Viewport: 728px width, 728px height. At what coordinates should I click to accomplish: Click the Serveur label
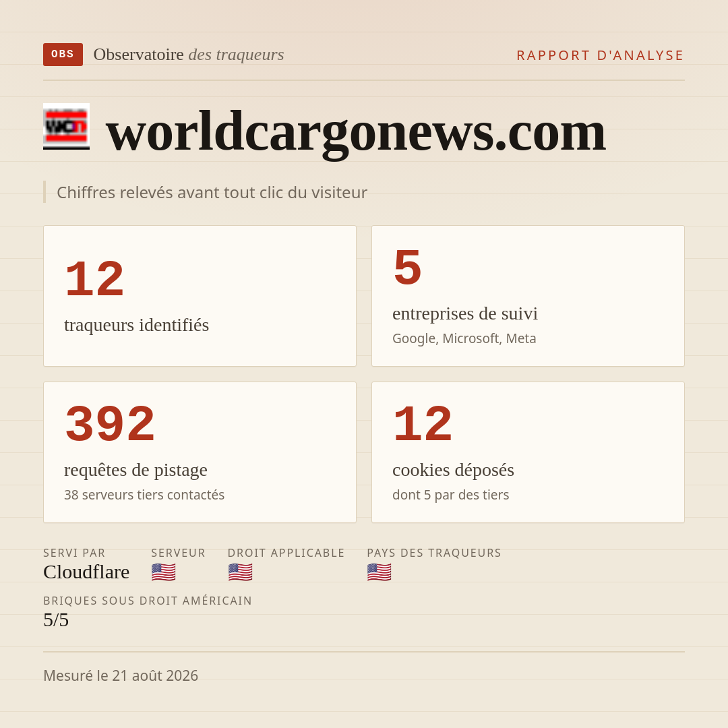(x=178, y=553)
